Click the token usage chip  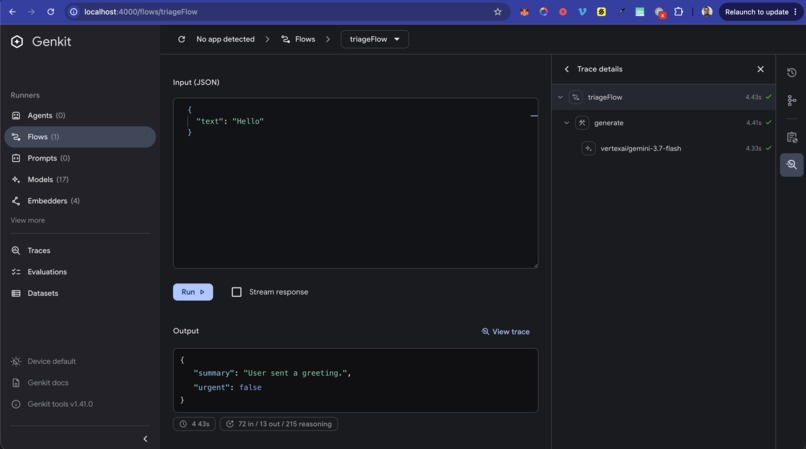pos(279,424)
